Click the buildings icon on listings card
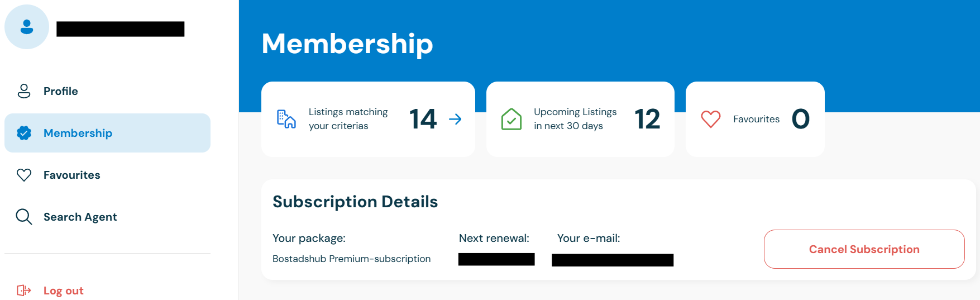The height and width of the screenshot is (300, 980). [286, 119]
